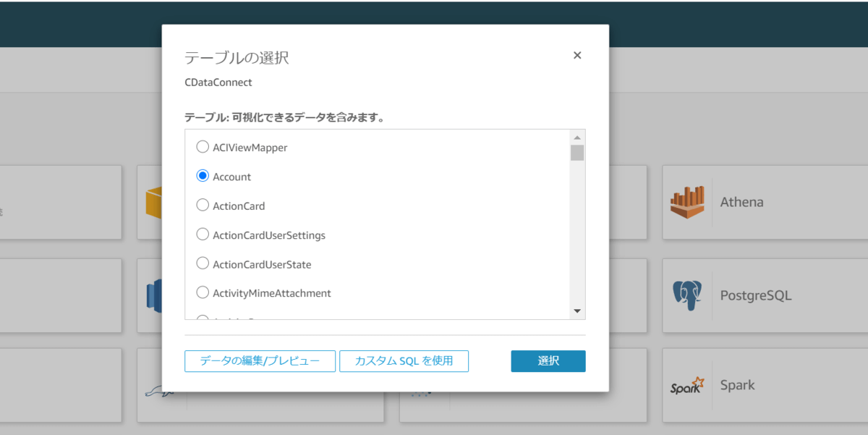
Task: Click the Athena label text
Action: click(741, 202)
